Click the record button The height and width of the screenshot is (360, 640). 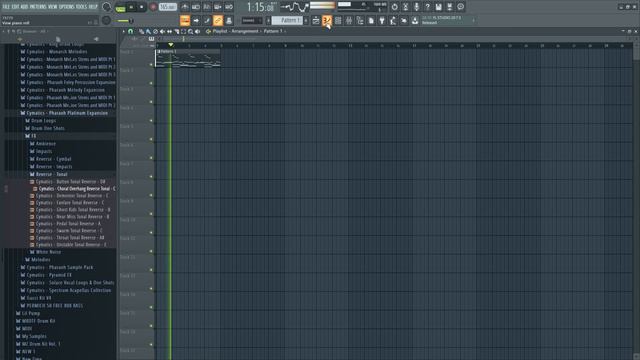tap(153, 7)
